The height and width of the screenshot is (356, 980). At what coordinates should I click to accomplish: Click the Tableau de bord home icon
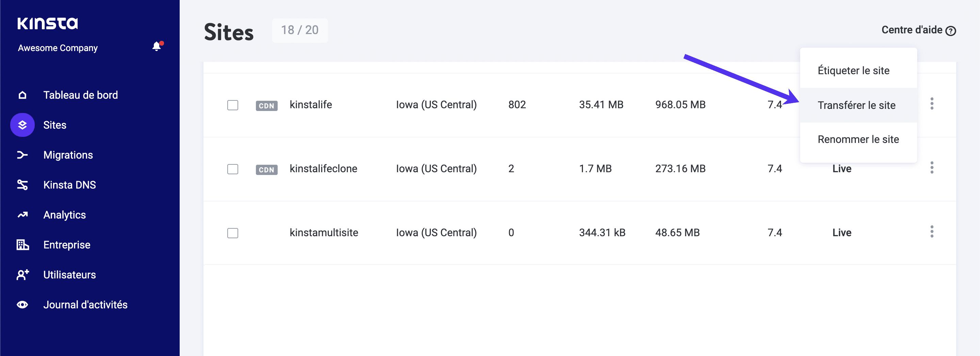click(x=22, y=95)
